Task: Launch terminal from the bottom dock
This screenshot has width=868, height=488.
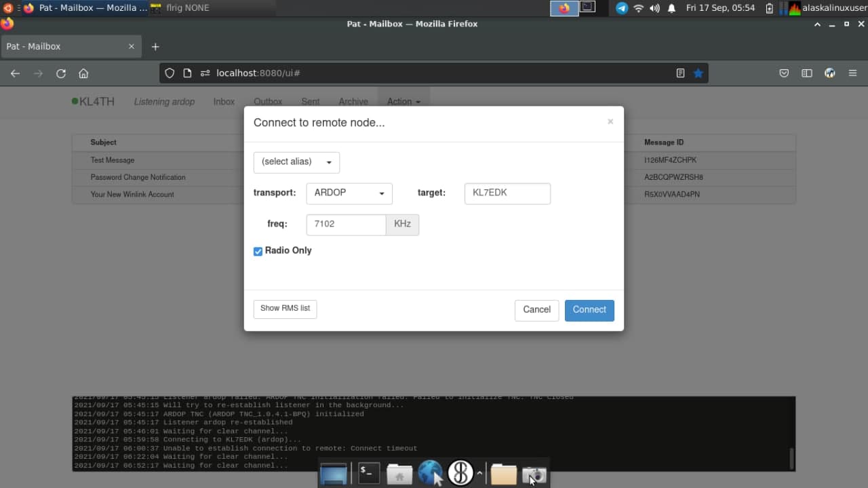Action: click(369, 473)
